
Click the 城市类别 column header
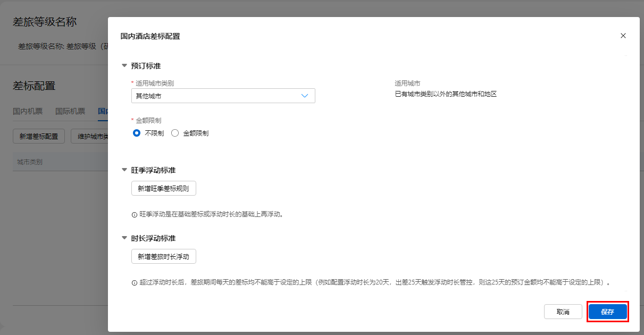30,162
